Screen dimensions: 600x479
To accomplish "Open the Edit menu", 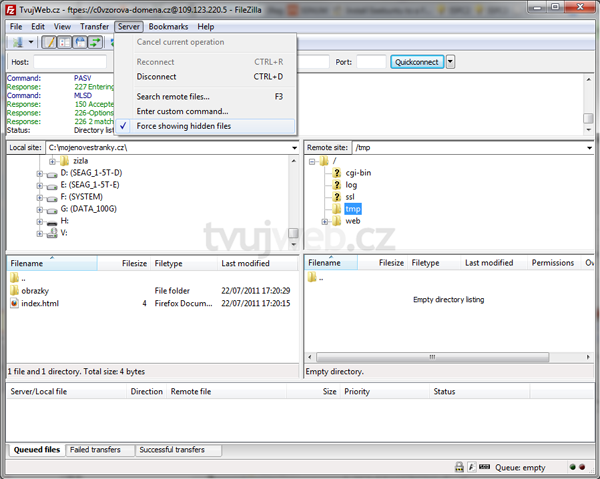I will (x=38, y=26).
